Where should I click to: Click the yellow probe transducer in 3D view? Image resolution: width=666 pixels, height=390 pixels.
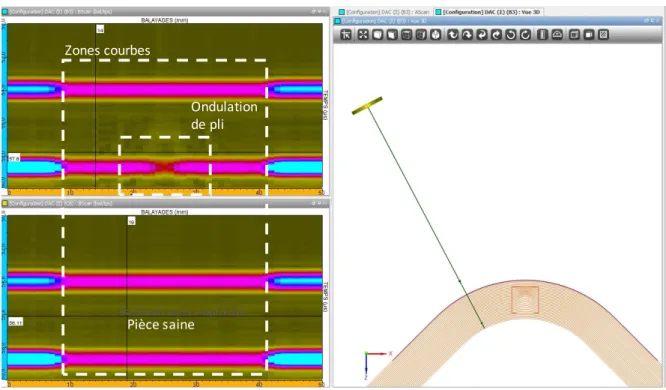pyautogui.click(x=367, y=106)
